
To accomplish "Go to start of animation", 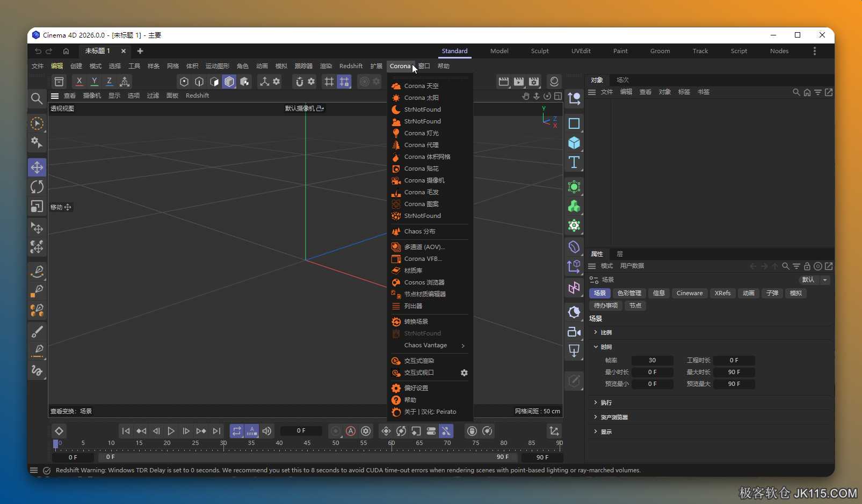I will 126,431.
